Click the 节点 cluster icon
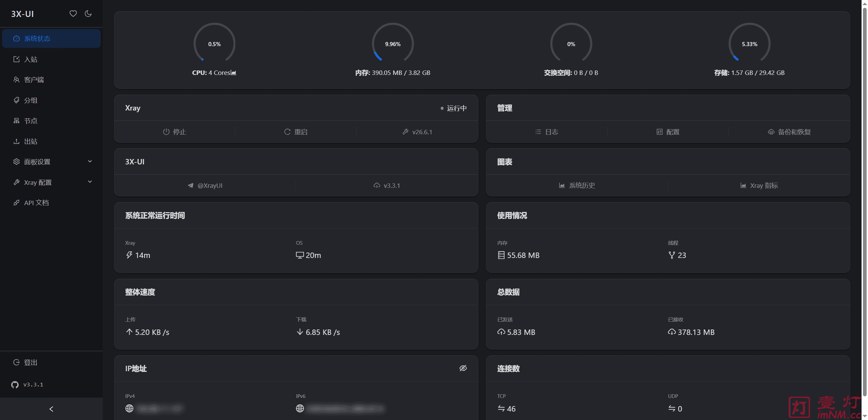 (x=16, y=121)
